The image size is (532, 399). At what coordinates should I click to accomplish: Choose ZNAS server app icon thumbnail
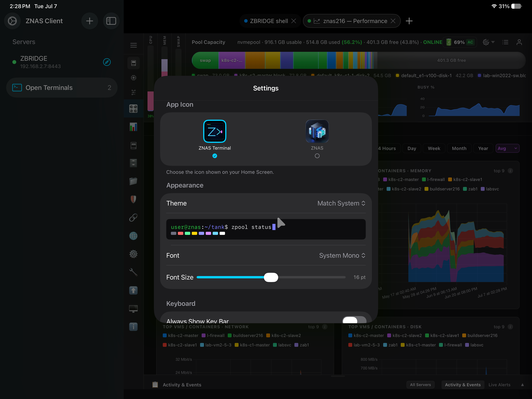[317, 131]
